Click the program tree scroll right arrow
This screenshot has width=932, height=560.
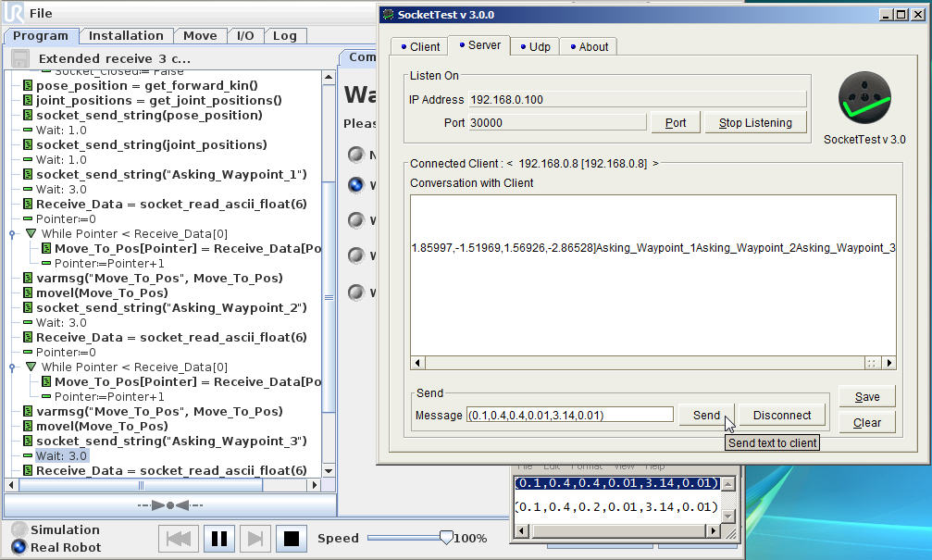click(x=315, y=485)
